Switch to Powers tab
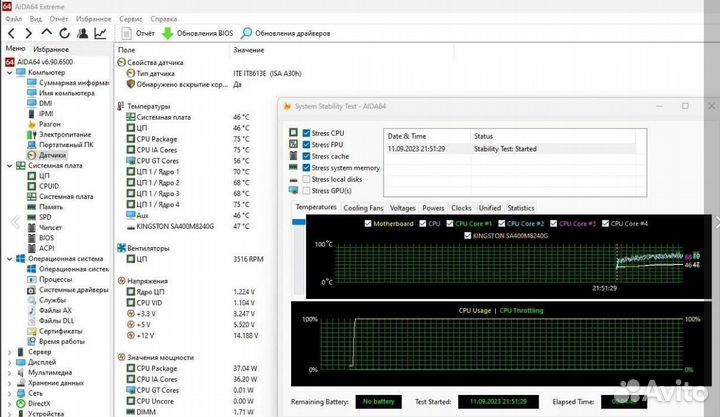Viewport: 720px width, 417px height. coord(433,208)
